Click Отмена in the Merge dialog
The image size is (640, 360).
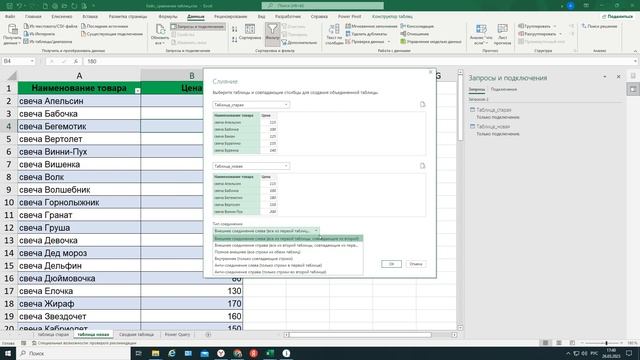[416, 264]
